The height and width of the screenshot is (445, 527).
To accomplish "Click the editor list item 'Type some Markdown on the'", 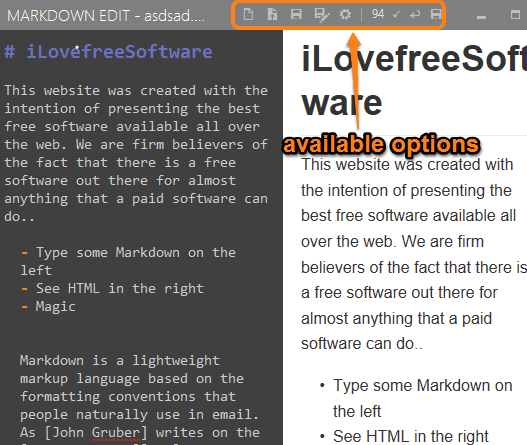I will point(136,253).
